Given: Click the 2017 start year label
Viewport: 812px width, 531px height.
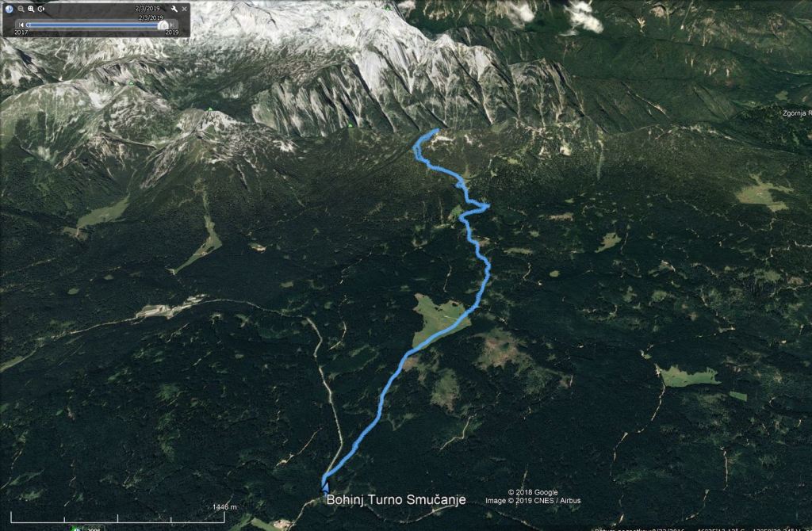Looking at the screenshot, I should click(x=21, y=32).
